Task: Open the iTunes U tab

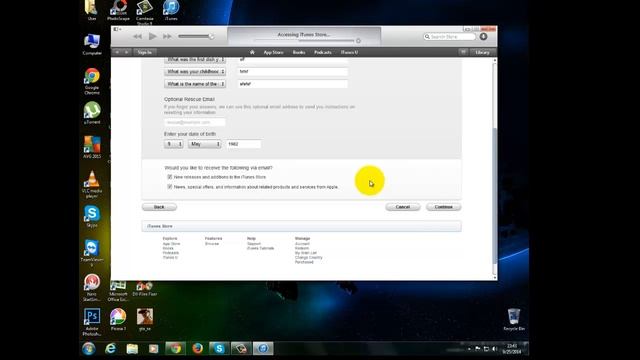Action: coord(349,52)
